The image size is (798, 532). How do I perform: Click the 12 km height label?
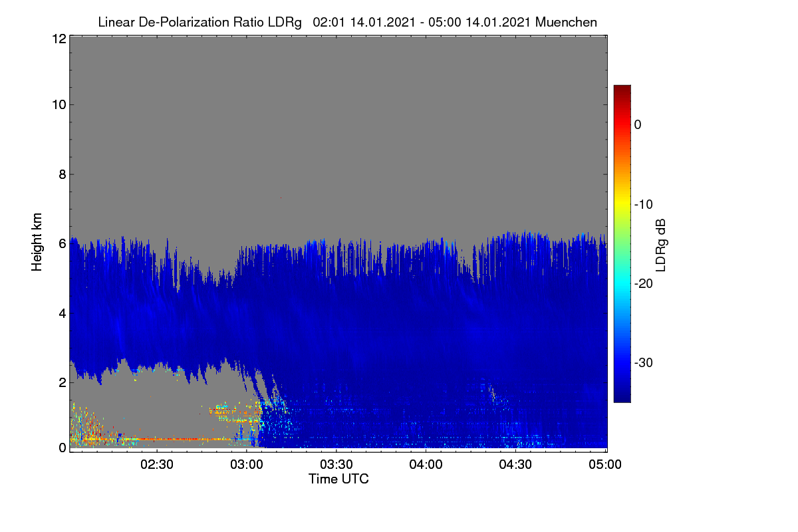[58, 39]
